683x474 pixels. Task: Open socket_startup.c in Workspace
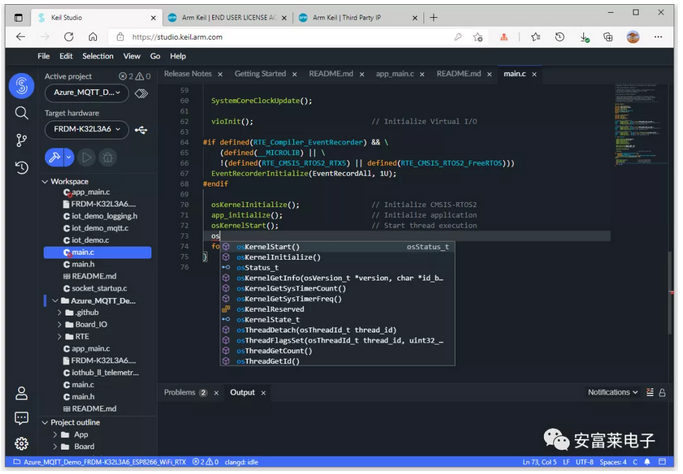tap(98, 289)
